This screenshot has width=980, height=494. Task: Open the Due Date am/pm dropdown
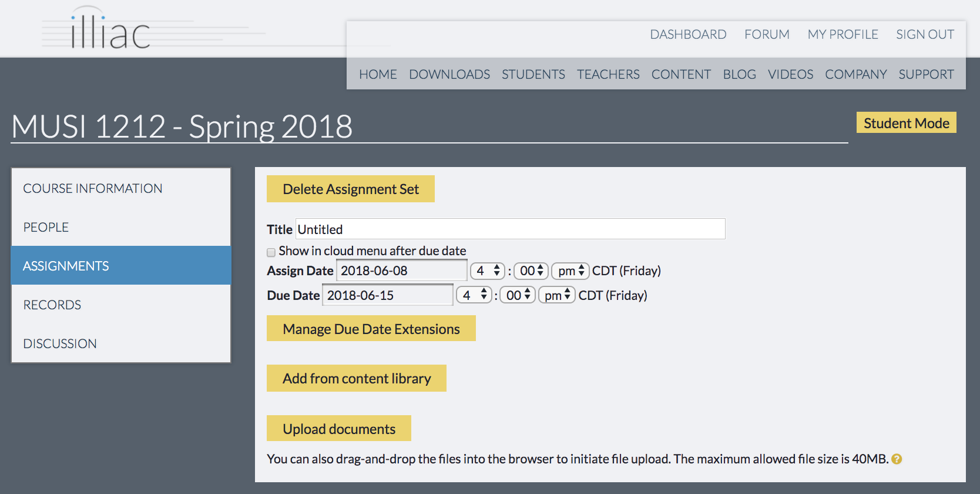pos(556,295)
